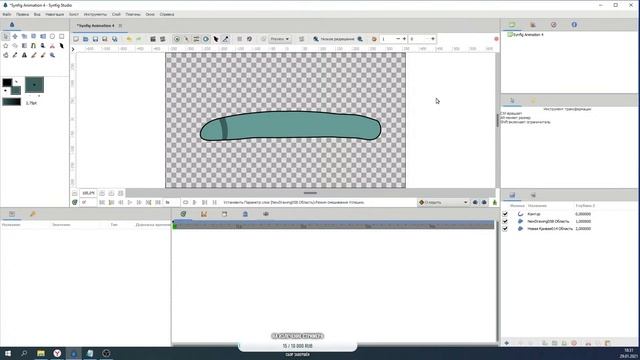Click the play button in timebar
Image resolution: width=640 pixels, height=360 pixels.
pyautogui.click(x=130, y=202)
